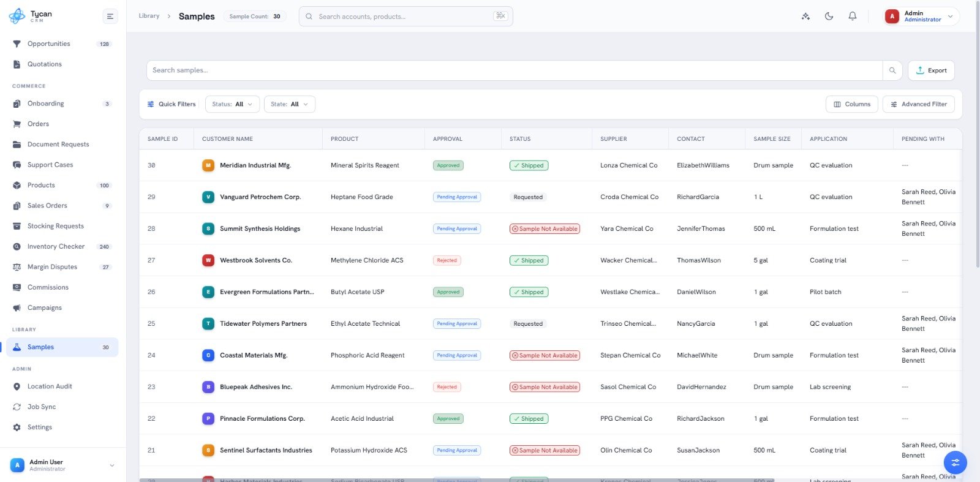This screenshot has height=482, width=980.
Task: Select Sentinel Surfactants Industries customer name
Action: click(266, 450)
